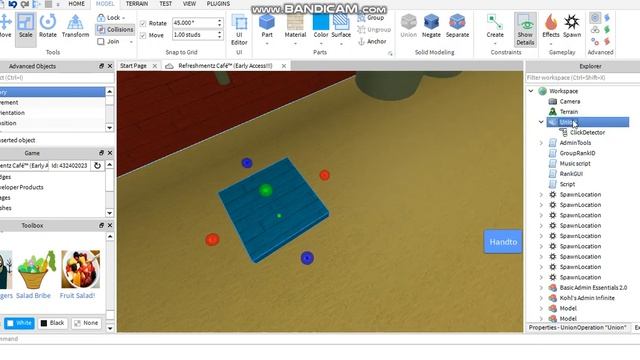The width and height of the screenshot is (640, 360).
Task: Click the Create constraint tool
Action: (x=495, y=26)
